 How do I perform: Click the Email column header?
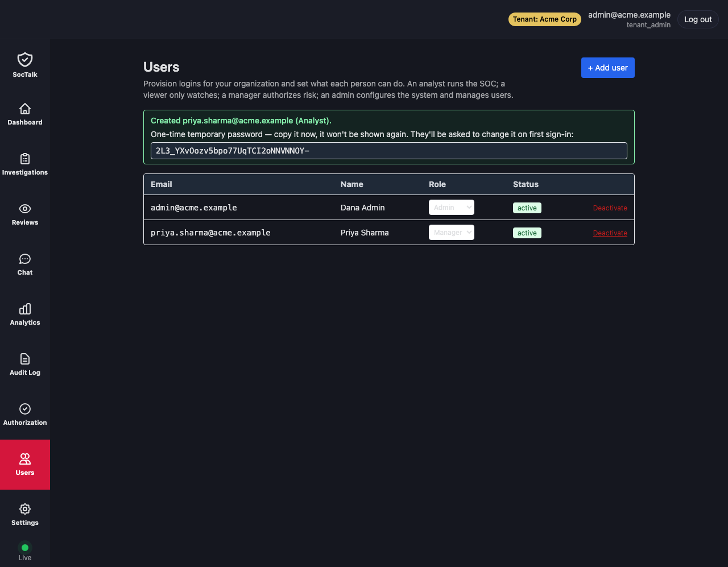pos(162,184)
